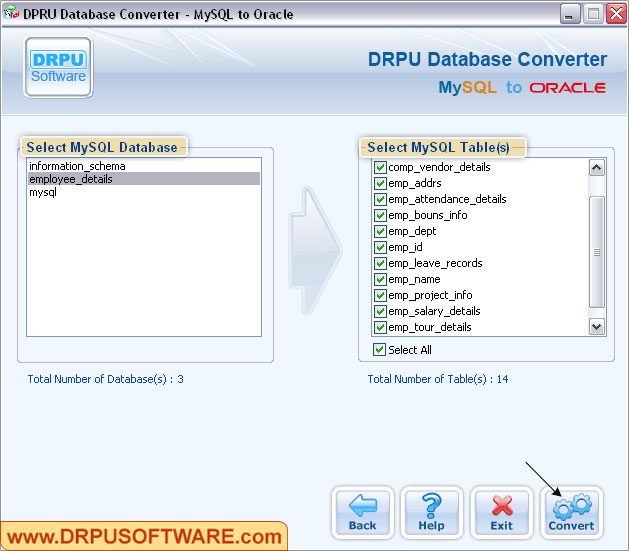Toggle the emp_id checkbox
The image size is (629, 551).
click(x=380, y=247)
